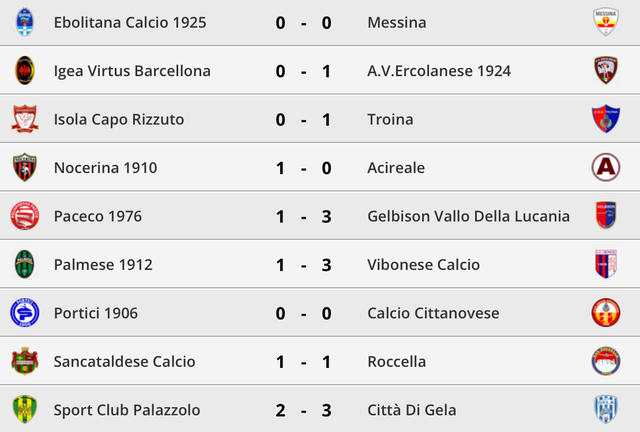Viewport: 640px width, 432px height.
Task: Click the Palmese 1912 crest
Action: tap(24, 264)
